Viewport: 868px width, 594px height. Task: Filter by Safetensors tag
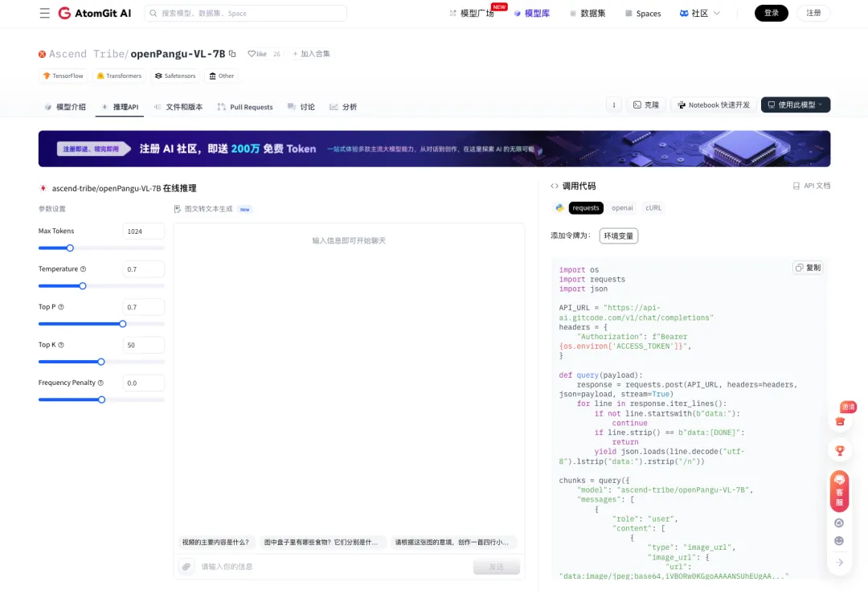(175, 76)
